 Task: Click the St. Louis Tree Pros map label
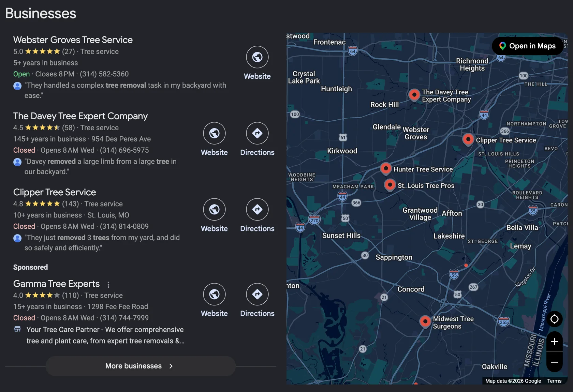pyautogui.click(x=426, y=186)
